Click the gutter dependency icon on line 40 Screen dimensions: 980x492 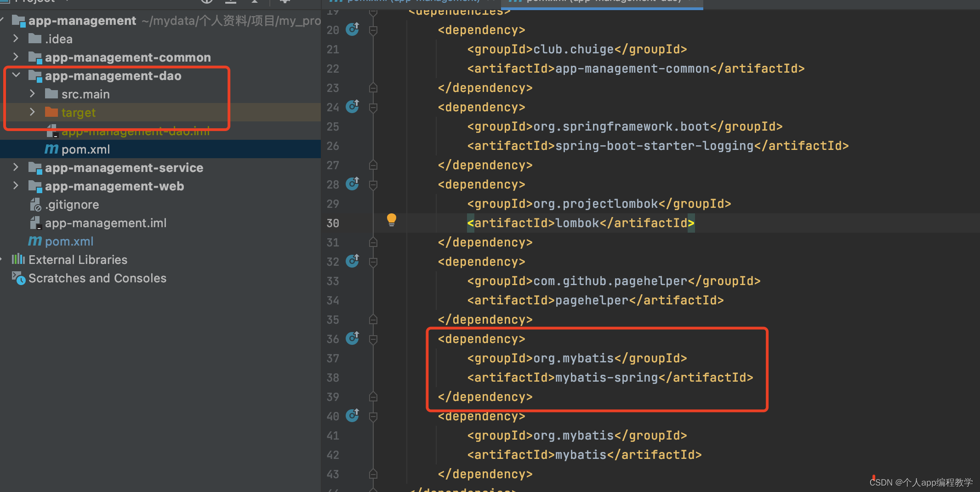point(353,416)
